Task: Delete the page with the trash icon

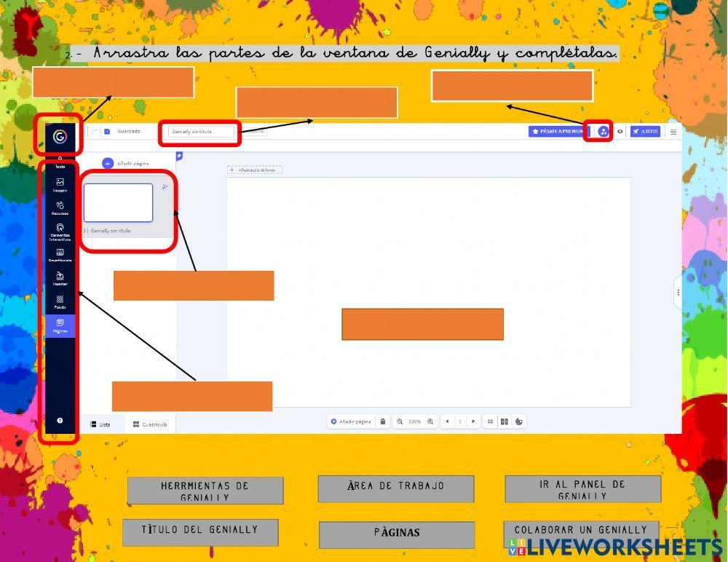Action: click(x=383, y=421)
